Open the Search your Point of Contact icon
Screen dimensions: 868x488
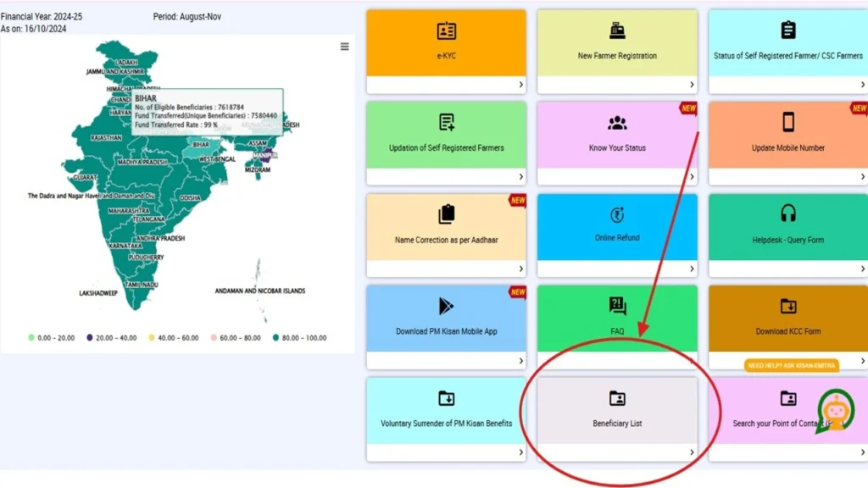click(788, 398)
